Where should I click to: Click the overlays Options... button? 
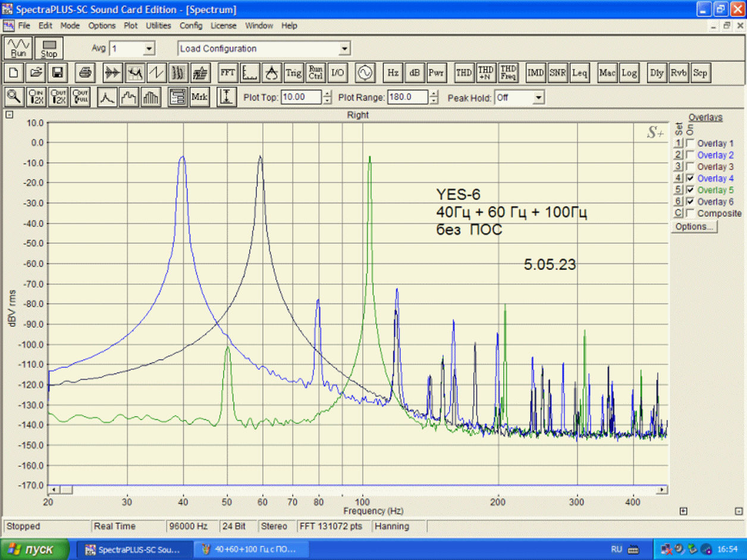coord(694,226)
